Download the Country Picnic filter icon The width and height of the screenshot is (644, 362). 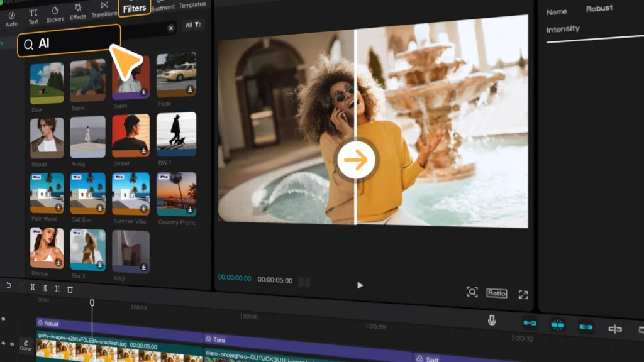190,210
